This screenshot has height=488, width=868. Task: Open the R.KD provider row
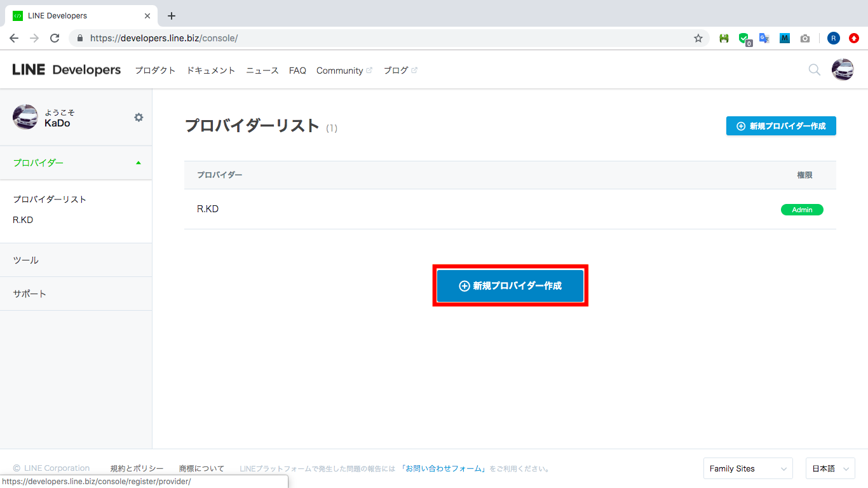tap(510, 209)
